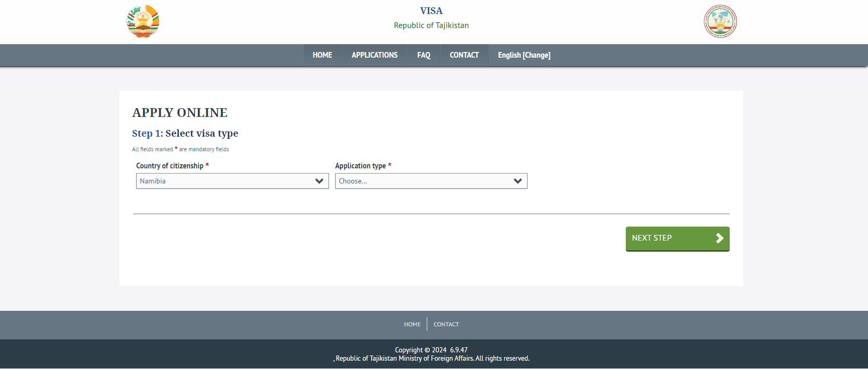Open the APPLICATIONS menu item
The width and height of the screenshot is (868, 369).
tap(375, 55)
